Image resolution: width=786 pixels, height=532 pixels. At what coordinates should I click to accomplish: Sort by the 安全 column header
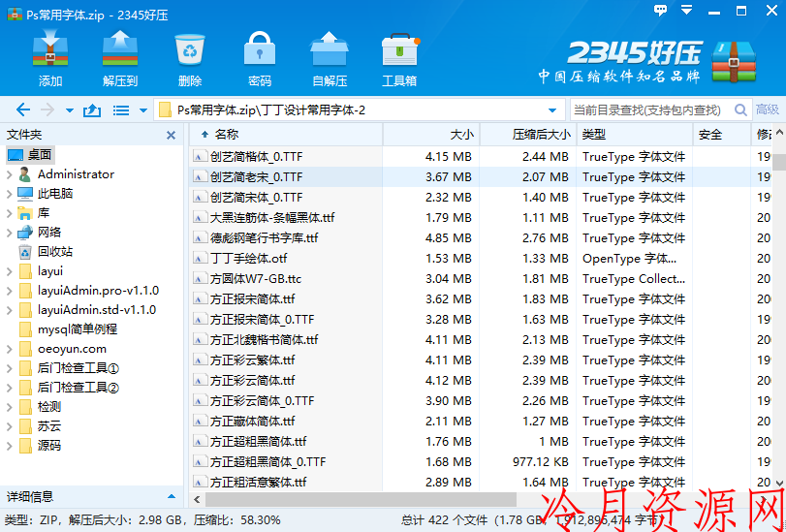(722, 135)
